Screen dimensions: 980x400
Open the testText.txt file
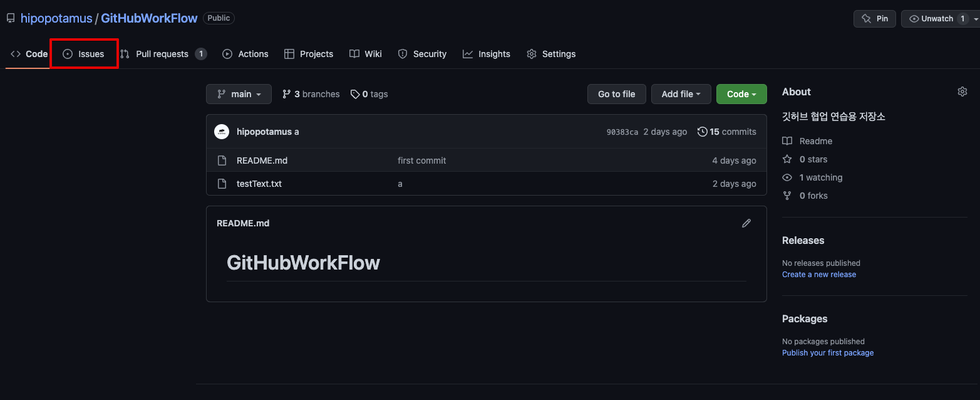pyautogui.click(x=259, y=184)
